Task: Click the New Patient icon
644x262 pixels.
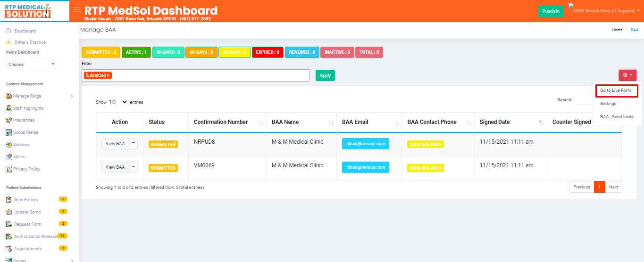Action: click(8, 200)
